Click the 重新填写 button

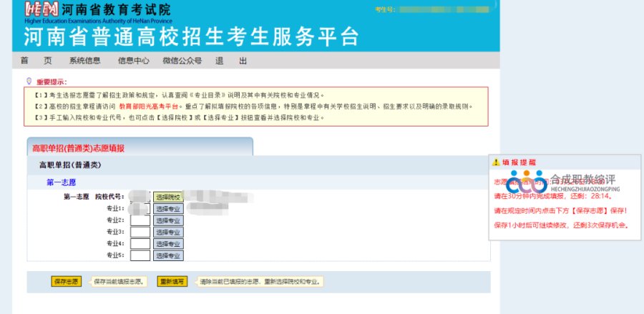point(172,282)
